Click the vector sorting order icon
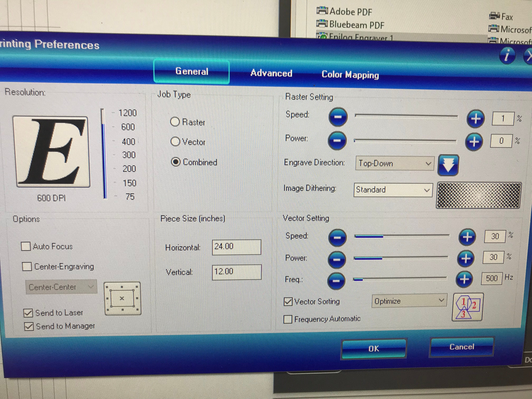 pyautogui.click(x=467, y=307)
